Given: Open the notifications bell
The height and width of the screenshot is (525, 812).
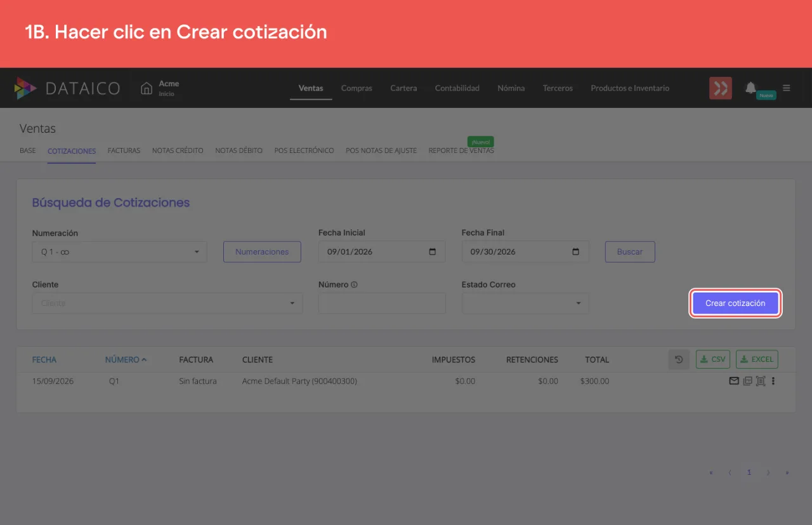Looking at the screenshot, I should (x=750, y=88).
